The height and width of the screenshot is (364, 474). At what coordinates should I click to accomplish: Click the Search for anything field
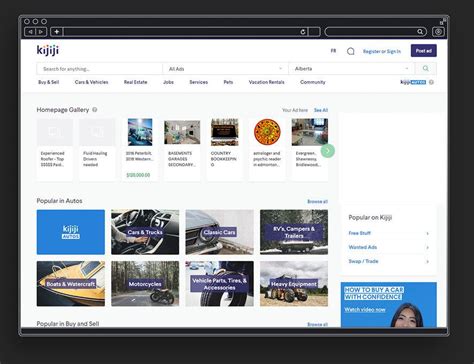pyautogui.click(x=99, y=69)
